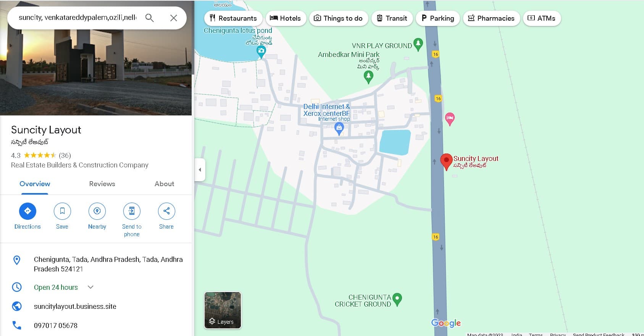The image size is (644, 336).
Task: Switch to the Reviews tab
Action: (x=102, y=184)
